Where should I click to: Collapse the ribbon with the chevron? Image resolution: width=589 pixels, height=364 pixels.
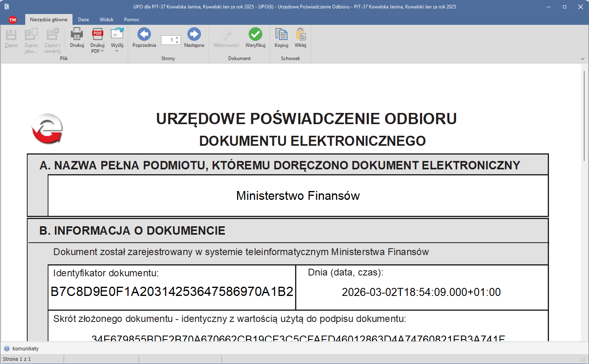583,59
